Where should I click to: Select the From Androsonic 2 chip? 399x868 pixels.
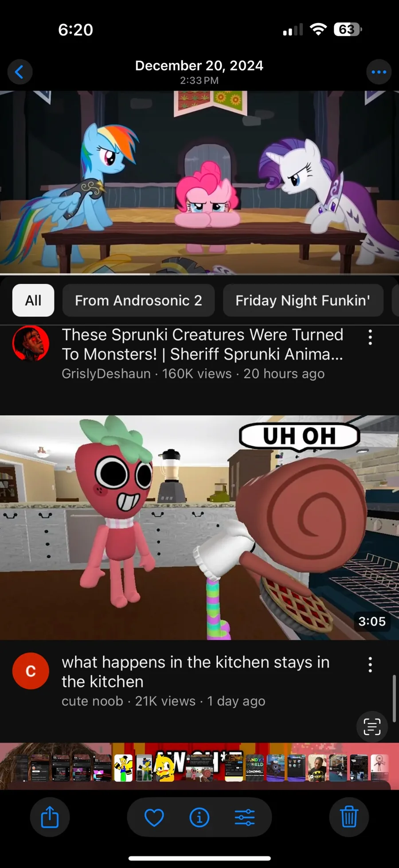138,300
